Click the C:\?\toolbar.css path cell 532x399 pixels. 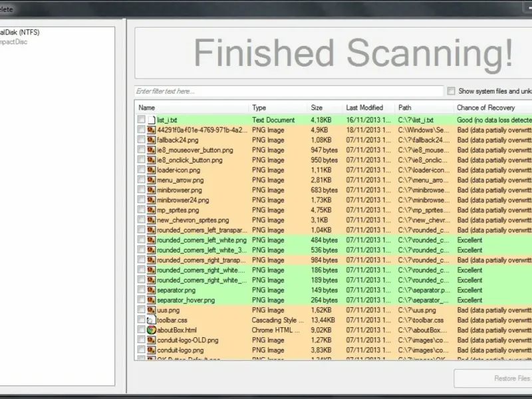pos(421,320)
